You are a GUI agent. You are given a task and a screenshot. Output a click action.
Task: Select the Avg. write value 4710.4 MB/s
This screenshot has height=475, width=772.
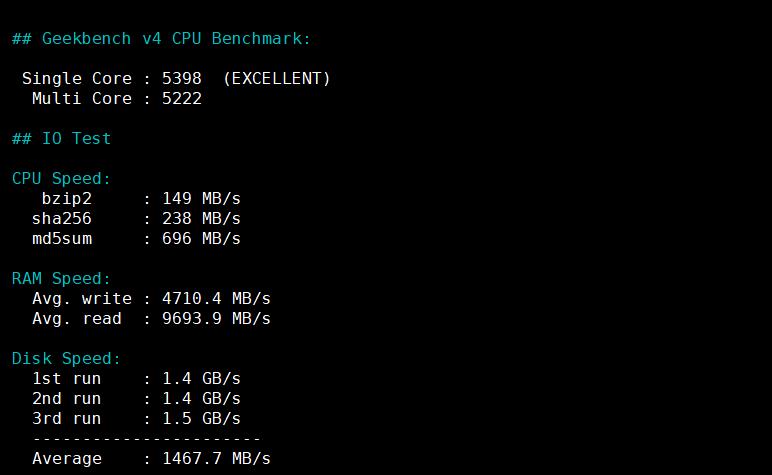216,298
